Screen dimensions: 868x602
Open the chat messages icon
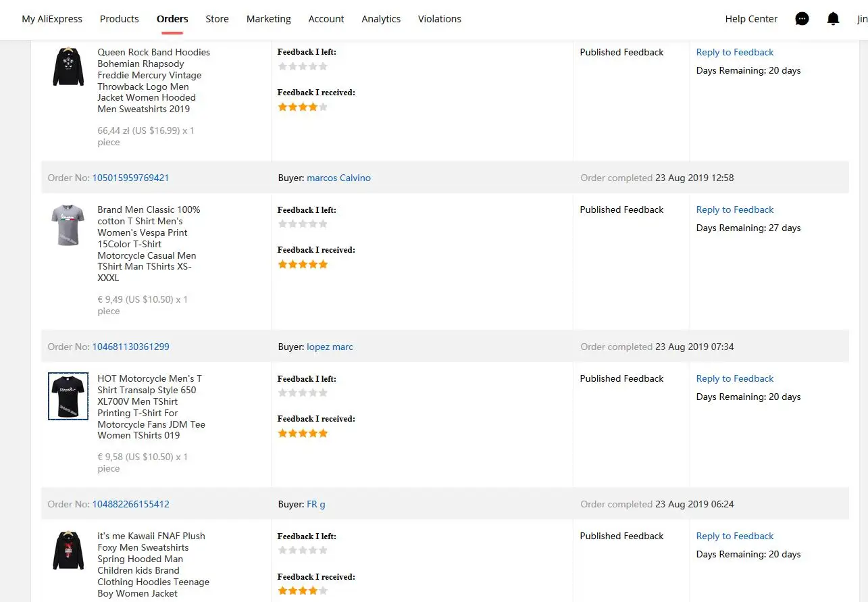(802, 19)
